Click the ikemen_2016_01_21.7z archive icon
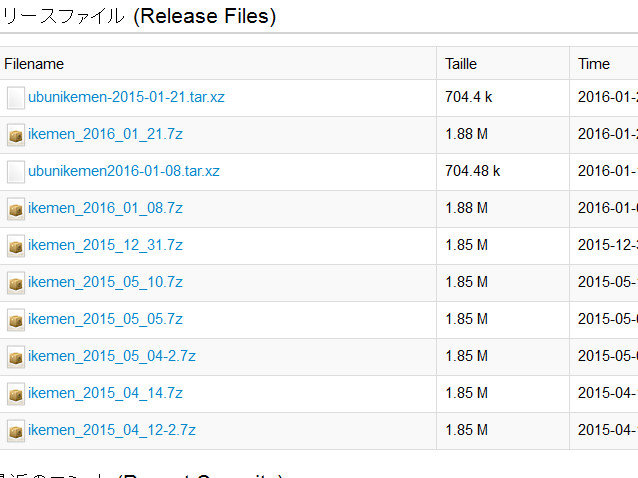 click(x=15, y=135)
